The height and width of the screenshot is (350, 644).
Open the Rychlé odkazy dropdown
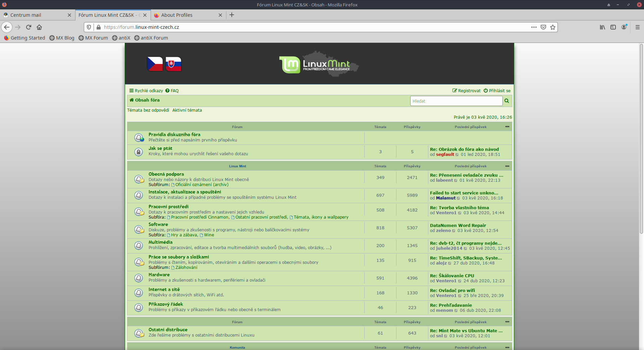click(146, 91)
